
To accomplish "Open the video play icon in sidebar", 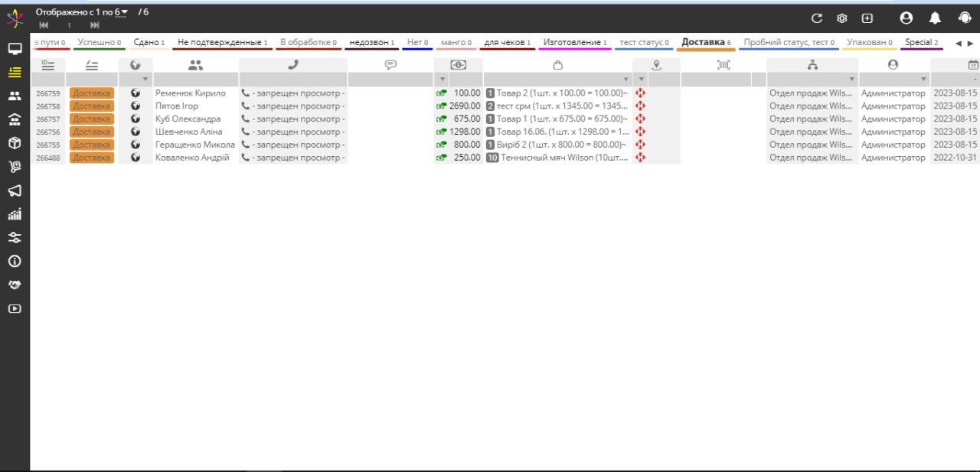I will click(15, 309).
